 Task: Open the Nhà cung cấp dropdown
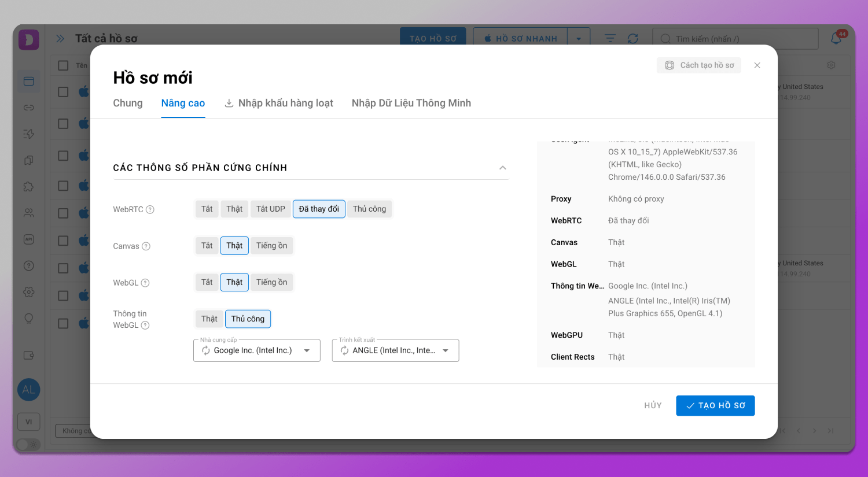[307, 350]
